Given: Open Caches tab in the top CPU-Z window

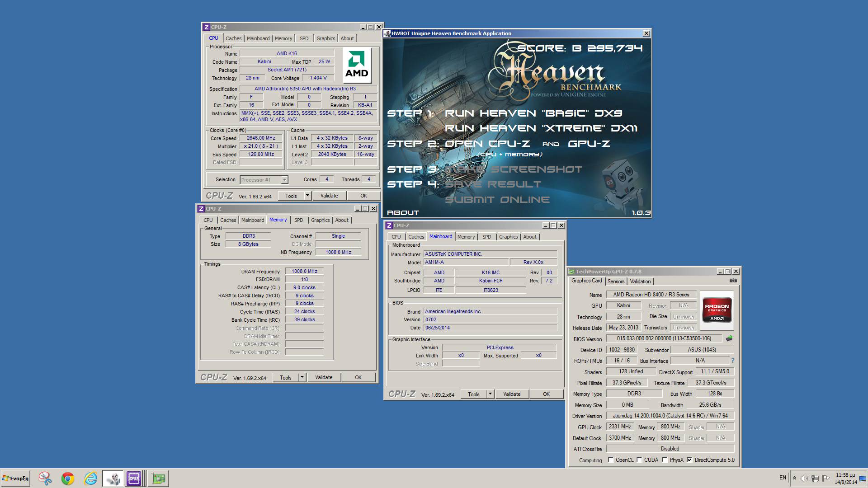Looking at the screenshot, I should (x=234, y=38).
